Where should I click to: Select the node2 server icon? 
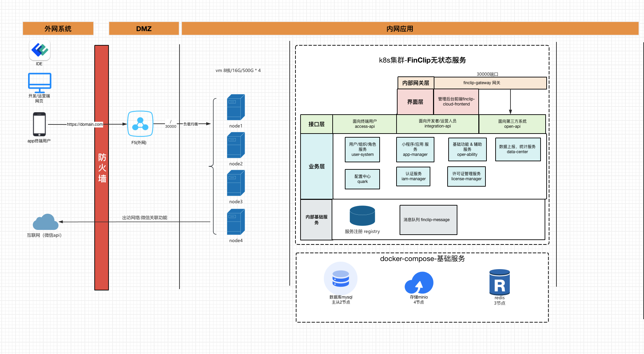pos(236,145)
